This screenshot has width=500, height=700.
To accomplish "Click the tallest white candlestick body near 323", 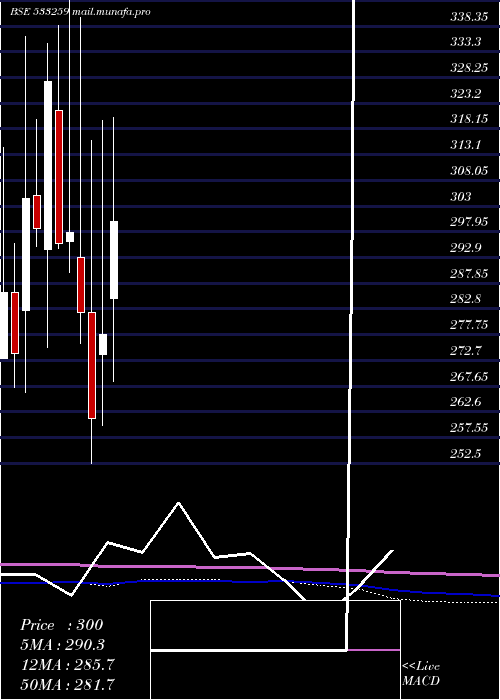I will coord(48,165).
